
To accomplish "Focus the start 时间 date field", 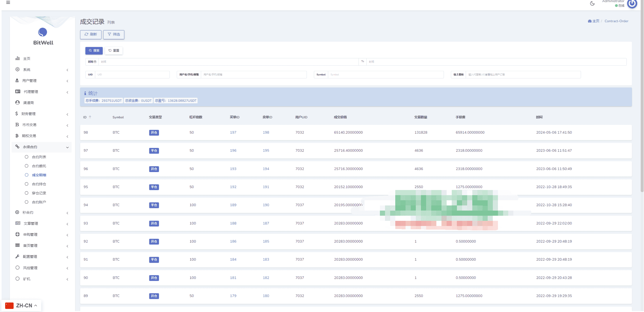I will tap(228, 62).
